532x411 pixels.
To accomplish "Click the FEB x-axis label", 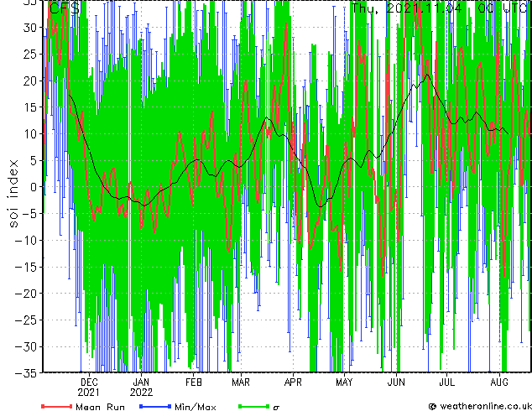I will coord(193,382).
